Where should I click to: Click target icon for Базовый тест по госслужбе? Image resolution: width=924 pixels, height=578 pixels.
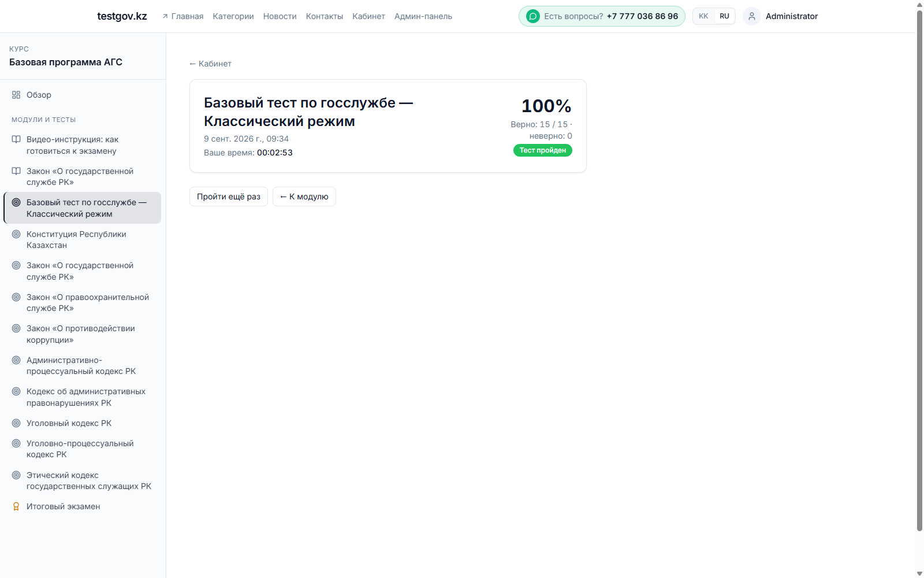[16, 202]
